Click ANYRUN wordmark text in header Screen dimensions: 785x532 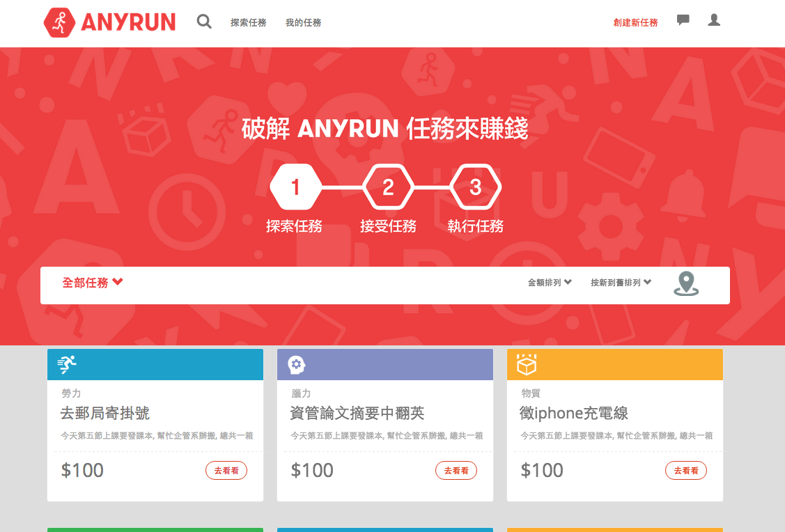(x=128, y=22)
